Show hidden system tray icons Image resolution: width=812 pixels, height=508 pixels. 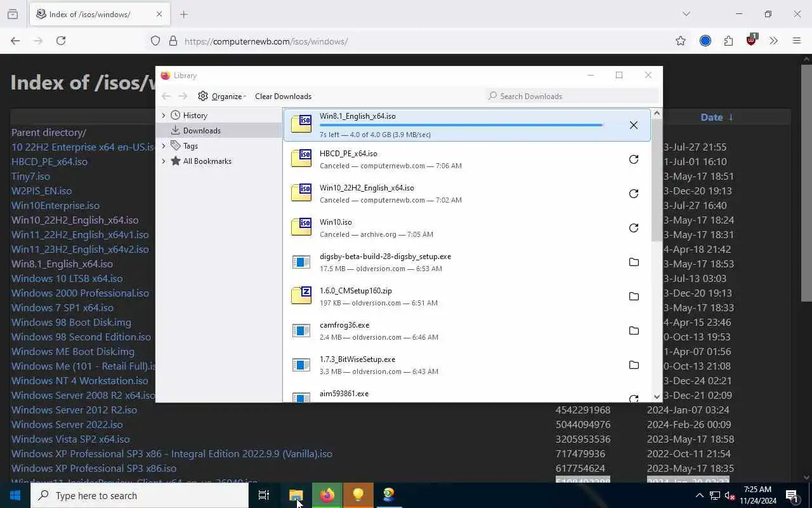coord(700,495)
